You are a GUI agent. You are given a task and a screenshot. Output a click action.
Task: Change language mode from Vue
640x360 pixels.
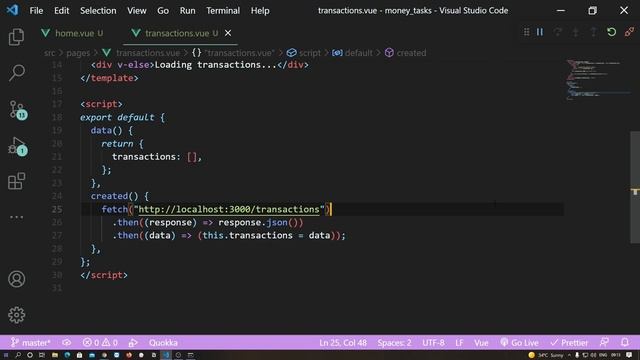click(481, 342)
